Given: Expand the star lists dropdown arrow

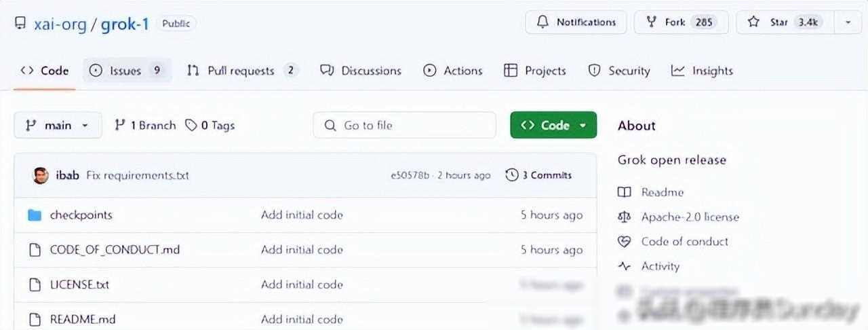Looking at the screenshot, I should click(x=848, y=22).
